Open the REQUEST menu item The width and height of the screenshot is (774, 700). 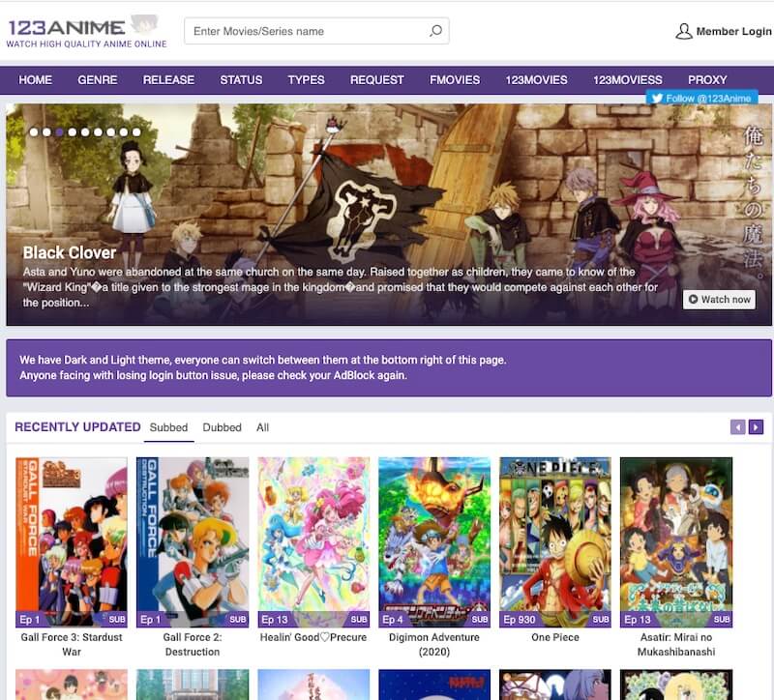[376, 80]
